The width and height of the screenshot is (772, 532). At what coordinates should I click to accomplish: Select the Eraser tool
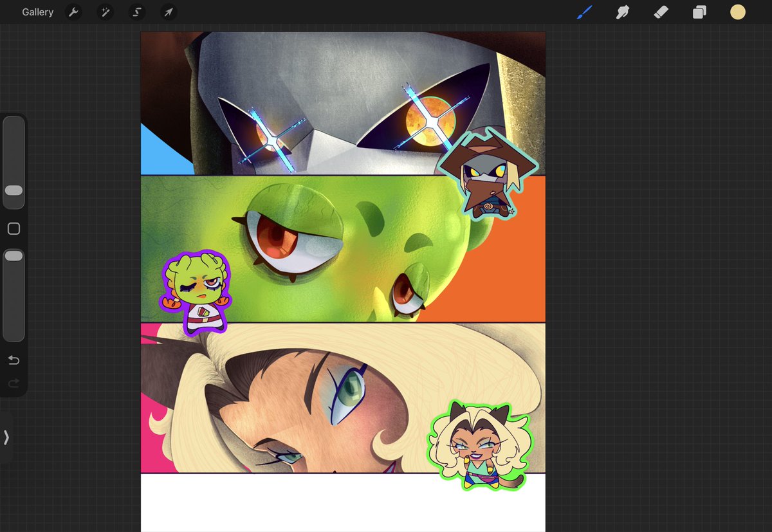pyautogui.click(x=661, y=12)
